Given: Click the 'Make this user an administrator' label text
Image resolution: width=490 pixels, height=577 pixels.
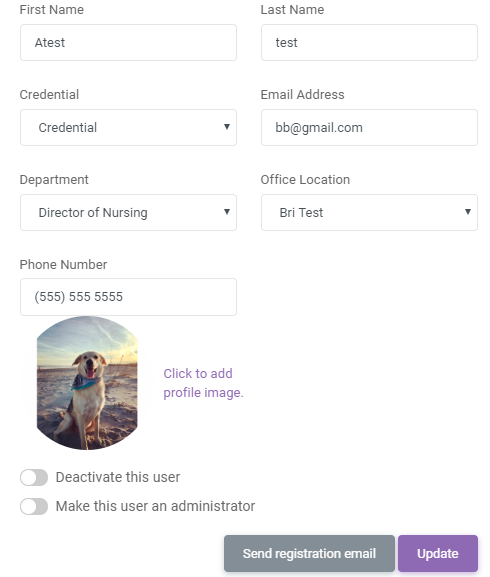Looking at the screenshot, I should pos(155,506).
